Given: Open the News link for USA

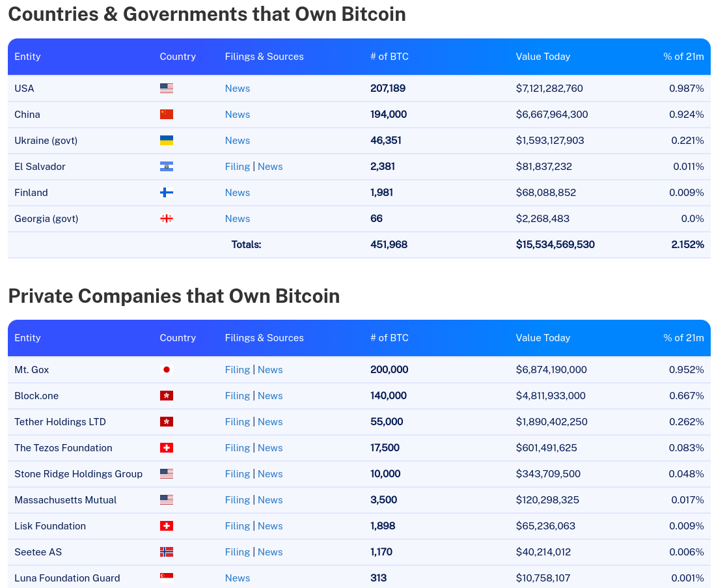Looking at the screenshot, I should pos(238,88).
